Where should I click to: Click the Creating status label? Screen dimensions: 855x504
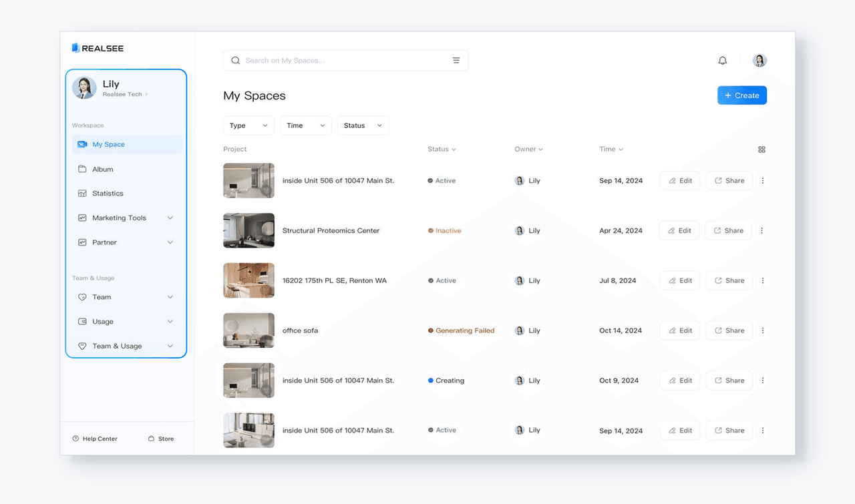pyautogui.click(x=446, y=381)
